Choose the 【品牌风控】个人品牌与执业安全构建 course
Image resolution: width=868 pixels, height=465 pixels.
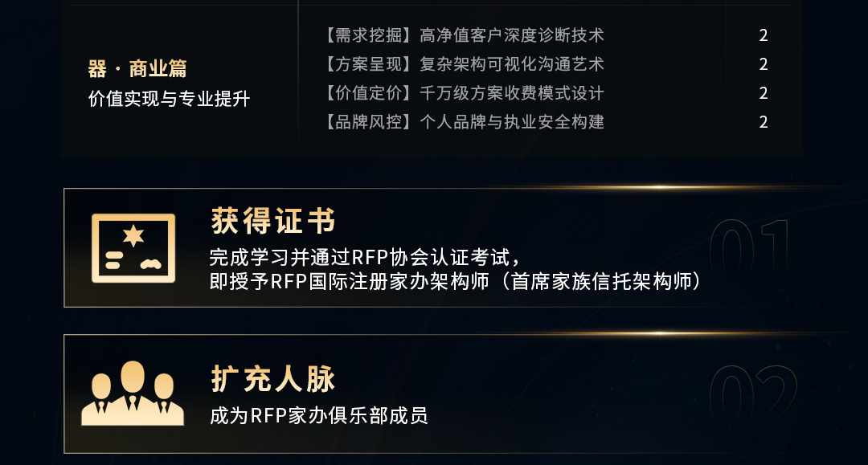pyautogui.click(x=463, y=122)
